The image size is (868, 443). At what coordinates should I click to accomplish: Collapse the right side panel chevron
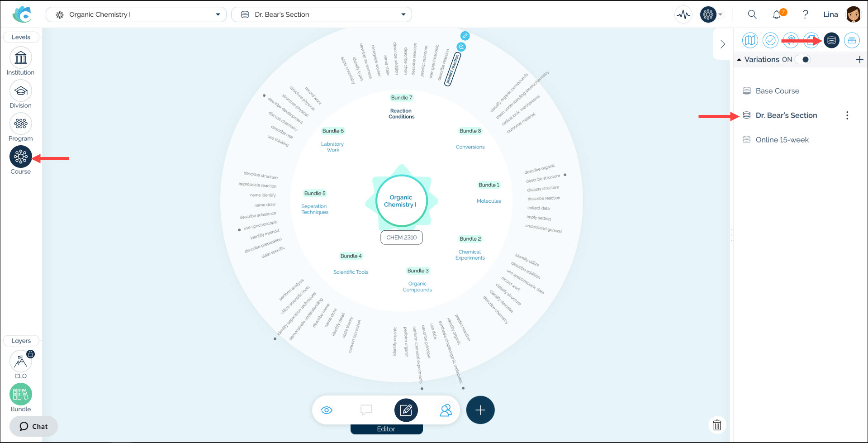point(722,44)
